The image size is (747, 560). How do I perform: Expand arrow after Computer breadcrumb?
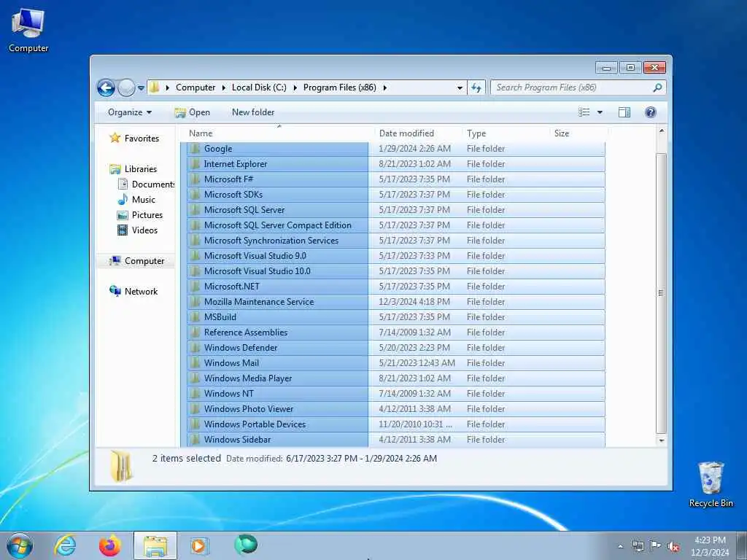[x=223, y=87]
